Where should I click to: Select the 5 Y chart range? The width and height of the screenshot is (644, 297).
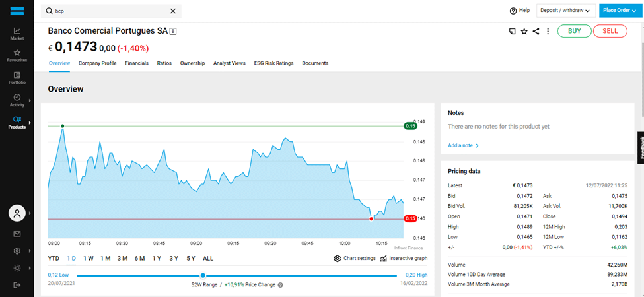point(191,259)
